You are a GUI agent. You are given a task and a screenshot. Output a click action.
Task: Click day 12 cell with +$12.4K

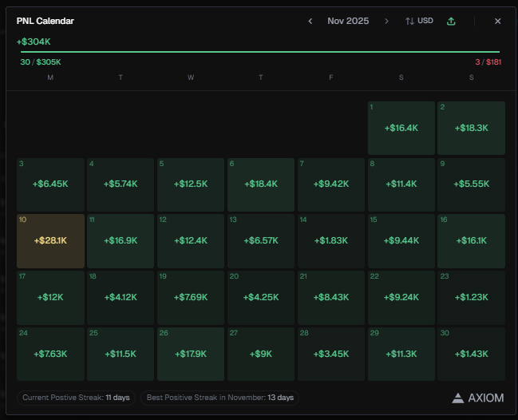pos(191,241)
